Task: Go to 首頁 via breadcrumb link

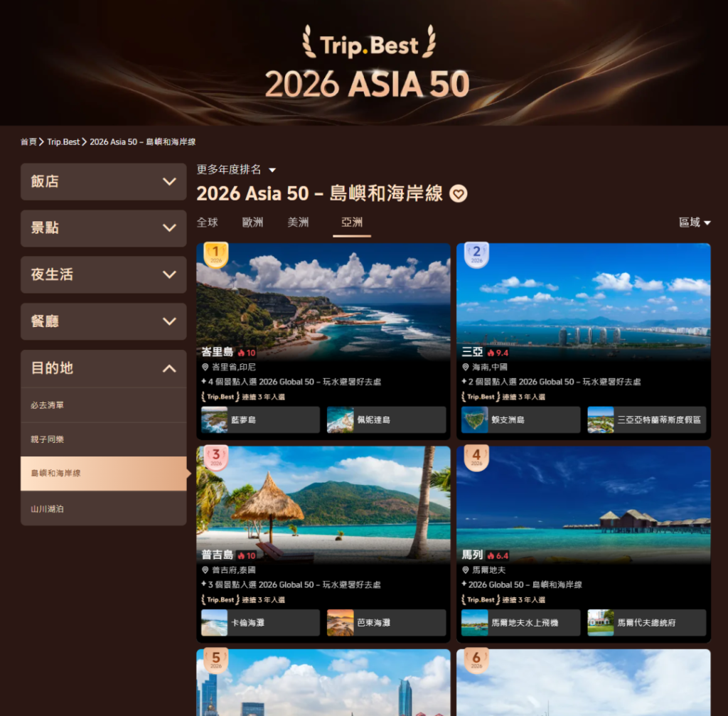Action: coord(28,142)
